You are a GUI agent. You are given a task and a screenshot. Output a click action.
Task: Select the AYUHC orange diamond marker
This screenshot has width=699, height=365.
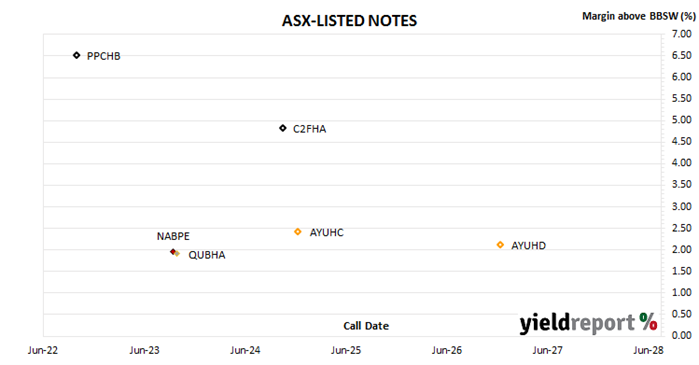tap(298, 232)
